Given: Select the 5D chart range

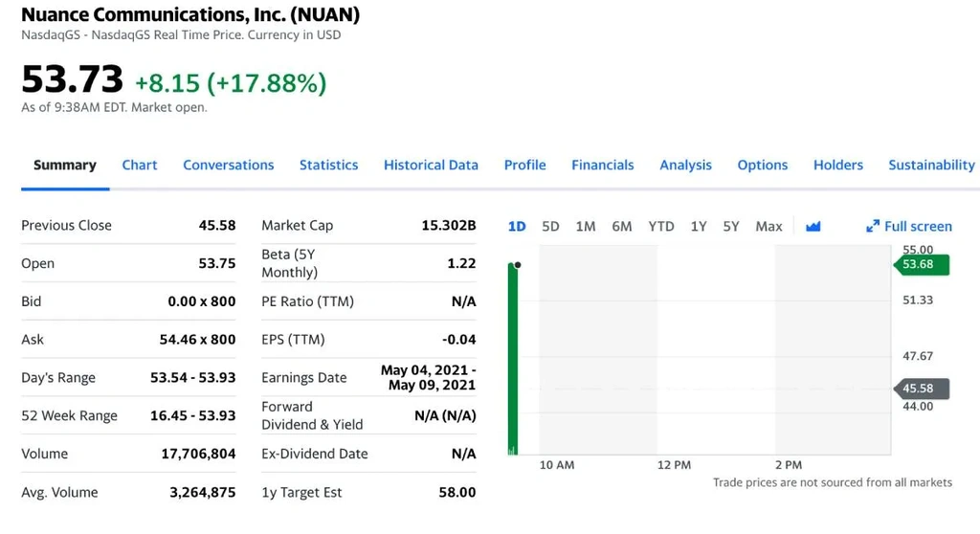Looking at the screenshot, I should [550, 227].
